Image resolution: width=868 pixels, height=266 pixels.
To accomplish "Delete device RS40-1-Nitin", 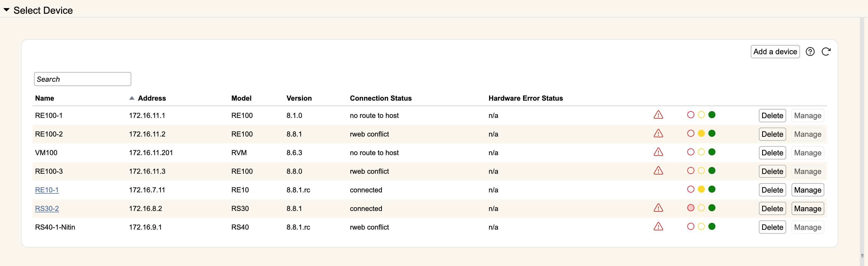I will click(x=772, y=227).
